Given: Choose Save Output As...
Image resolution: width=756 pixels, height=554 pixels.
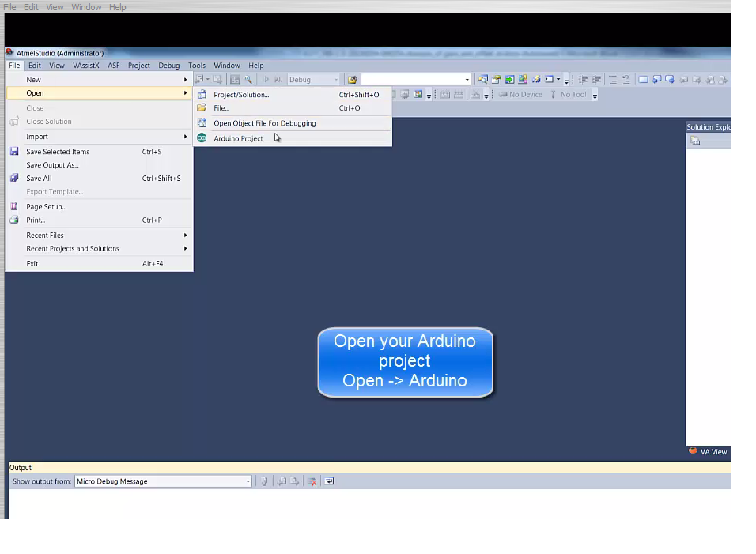Looking at the screenshot, I should click(x=99, y=165).
